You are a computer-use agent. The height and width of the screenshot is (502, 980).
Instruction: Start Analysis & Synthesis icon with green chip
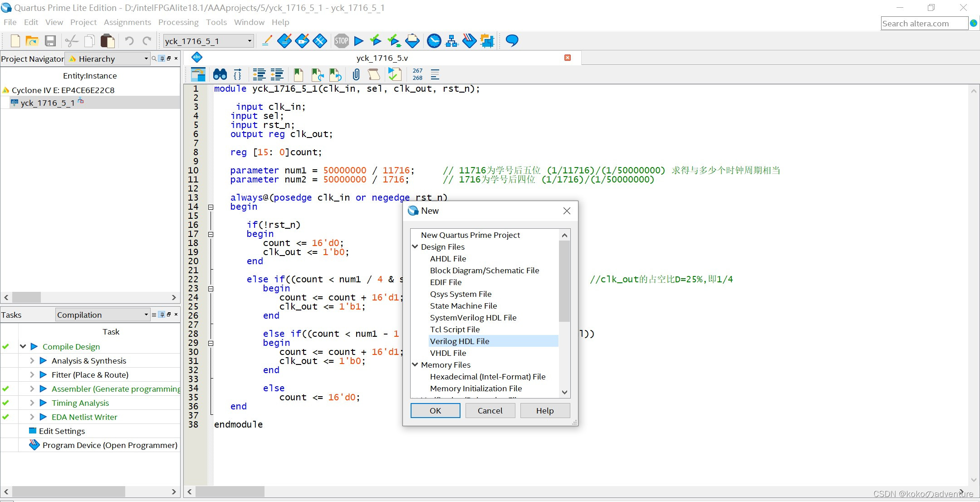394,41
